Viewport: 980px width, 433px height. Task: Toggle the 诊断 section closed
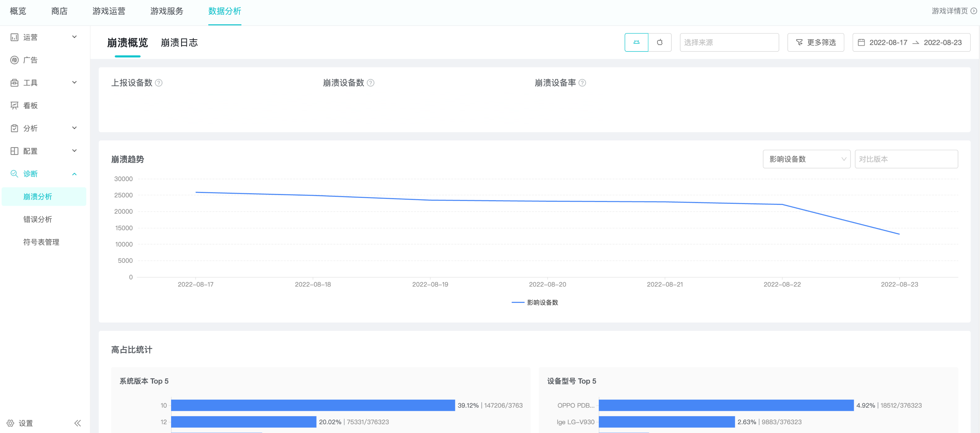75,174
